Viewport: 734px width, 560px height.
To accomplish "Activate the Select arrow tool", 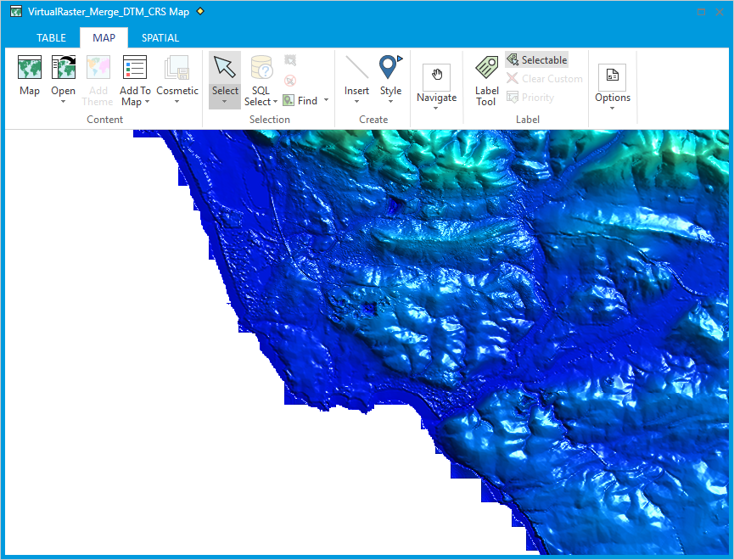I will pyautogui.click(x=225, y=67).
